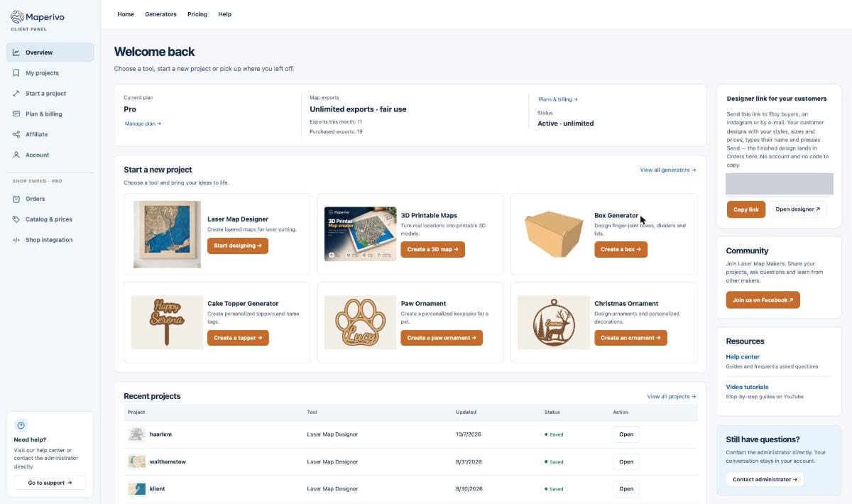Click Create a topper button
This screenshot has height=504, width=852.
tap(238, 338)
